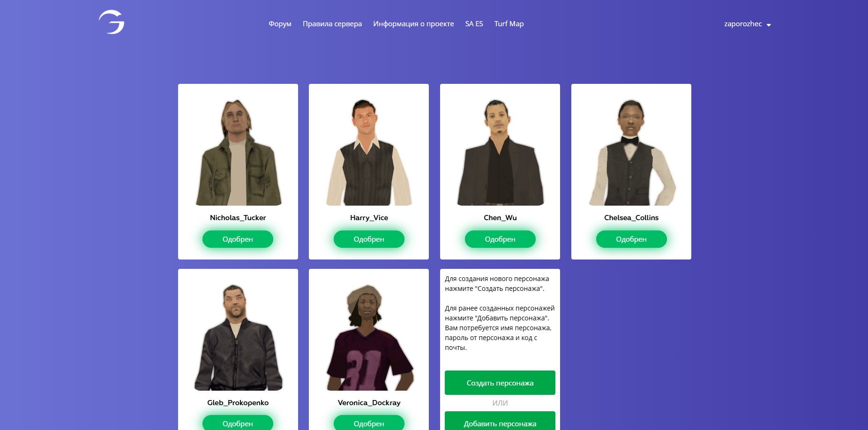Open the SA ES link
Viewport: 868px width, 430px height.
coord(474,24)
